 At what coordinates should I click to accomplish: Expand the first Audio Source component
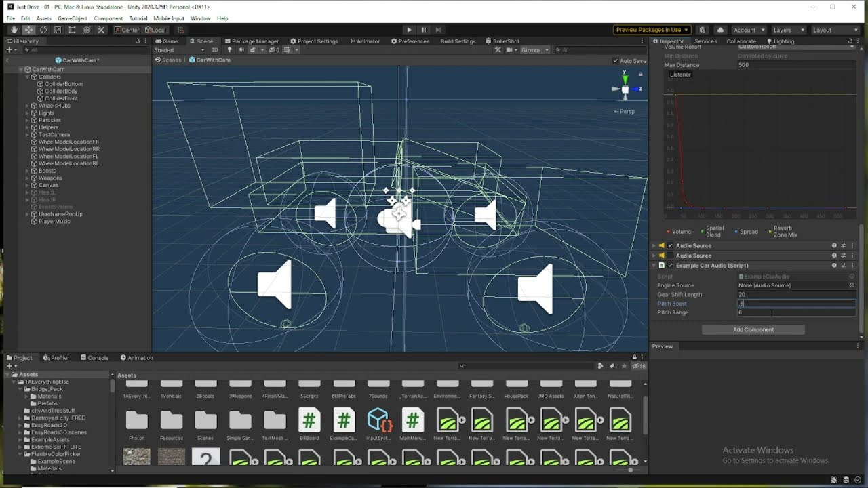(654, 245)
